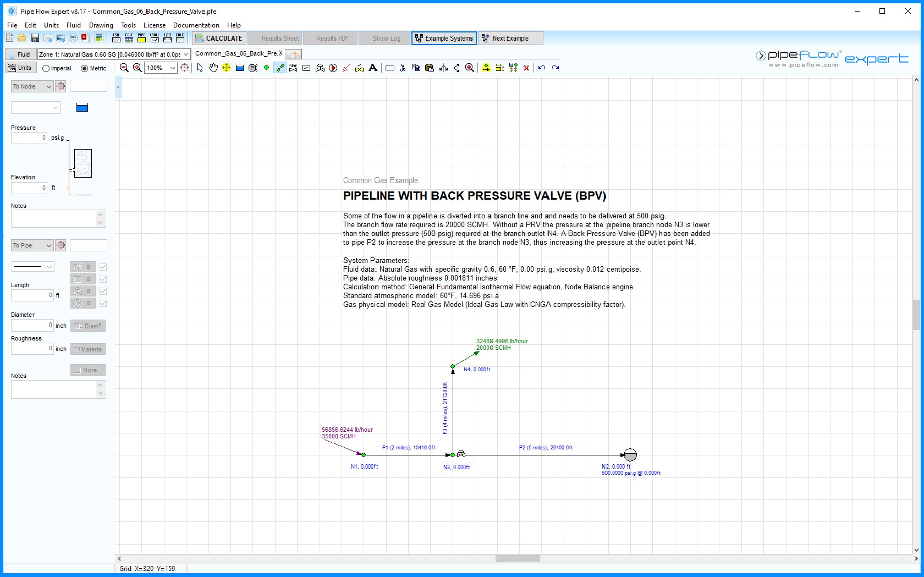This screenshot has width=924, height=577.
Task: Switch to the Common_Gas_06_Back_Pre tab
Action: [x=238, y=54]
